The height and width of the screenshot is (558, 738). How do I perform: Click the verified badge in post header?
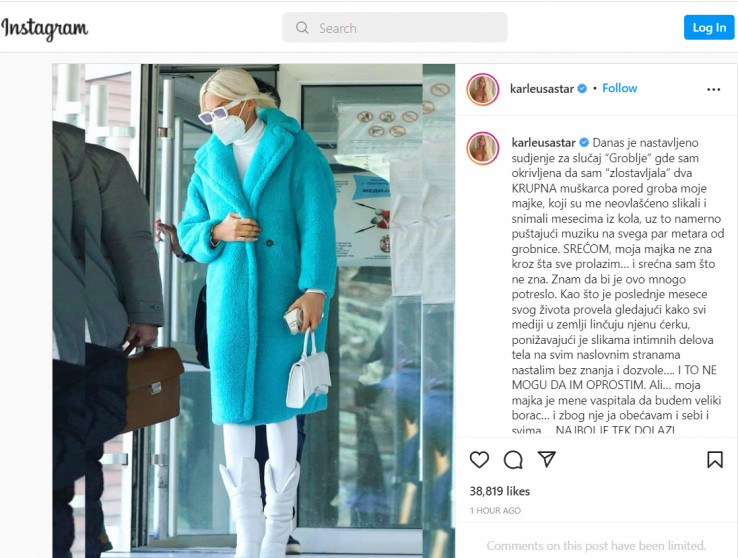[582, 88]
